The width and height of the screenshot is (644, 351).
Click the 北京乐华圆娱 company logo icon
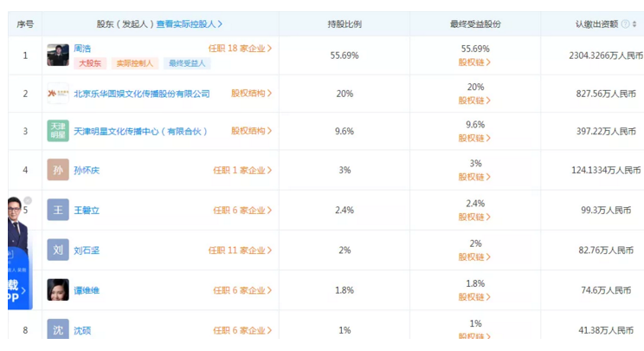(x=58, y=94)
